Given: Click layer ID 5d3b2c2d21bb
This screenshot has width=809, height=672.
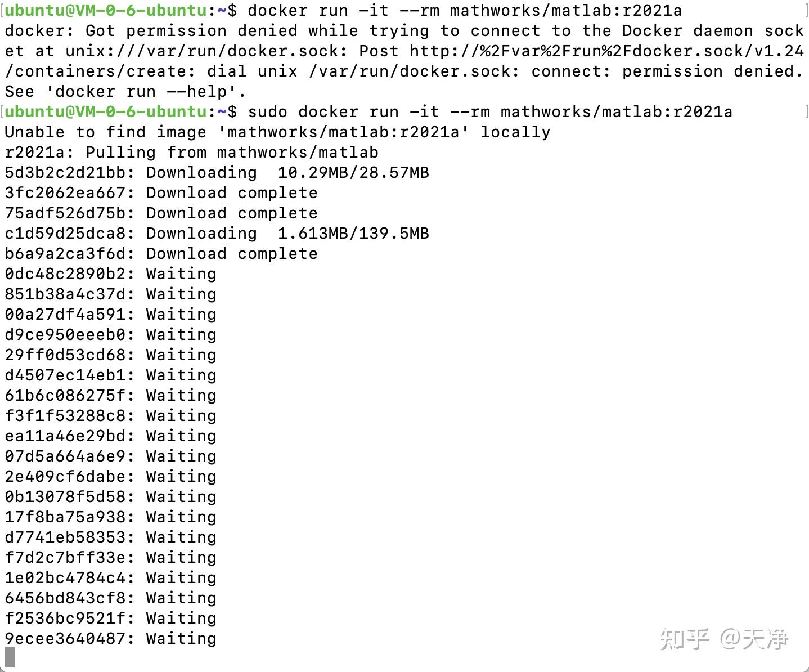Looking at the screenshot, I should pyautogui.click(x=65, y=173).
